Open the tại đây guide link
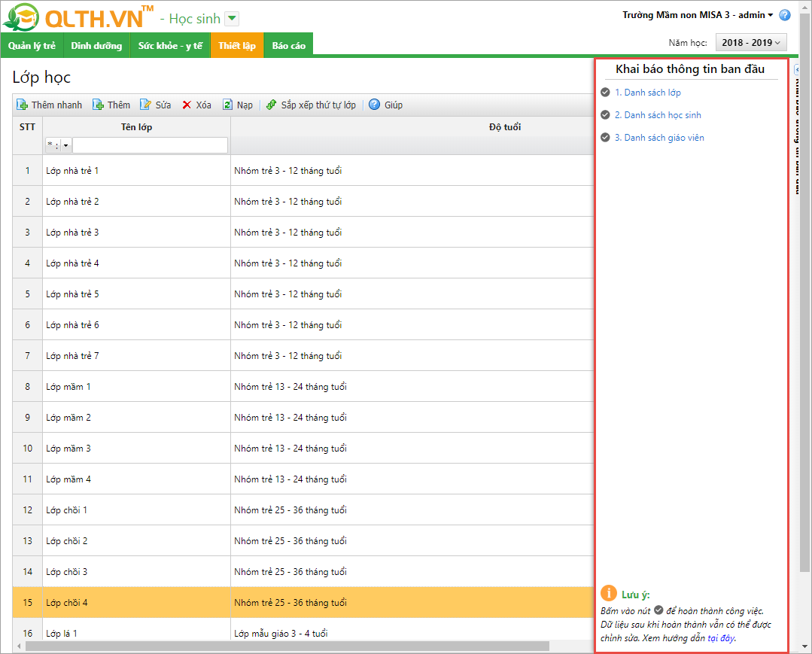Viewport: 812px width, 654px height. 720,638
